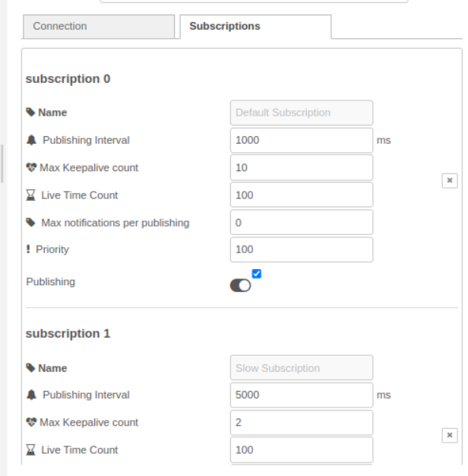
Task: Remove subscription 0 with its x button
Action: (449, 181)
